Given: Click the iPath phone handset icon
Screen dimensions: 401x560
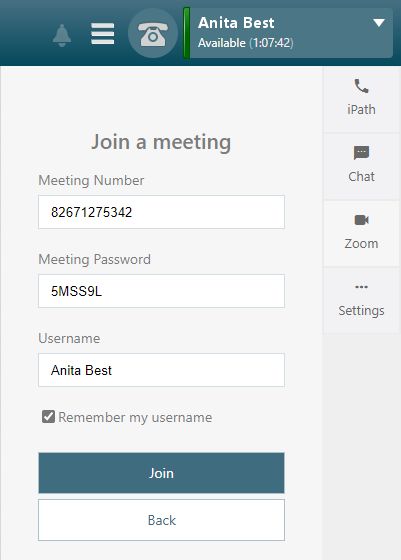Looking at the screenshot, I should click(361, 86).
